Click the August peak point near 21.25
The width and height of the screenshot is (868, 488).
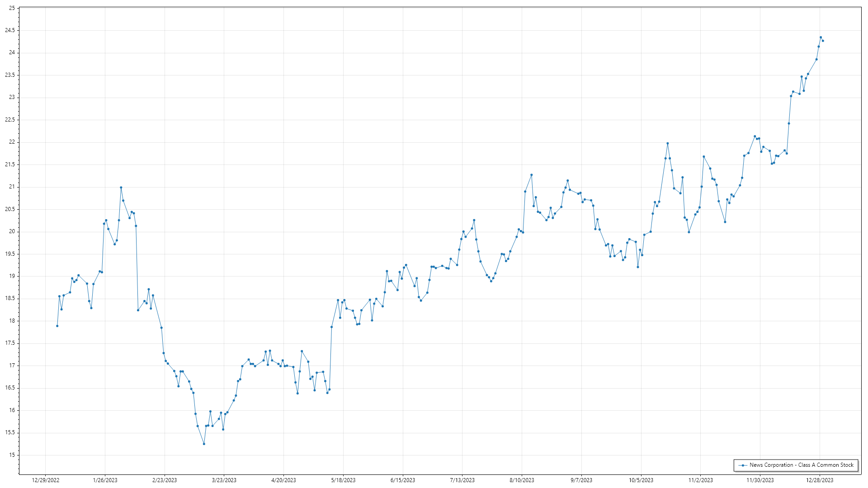pyautogui.click(x=531, y=175)
